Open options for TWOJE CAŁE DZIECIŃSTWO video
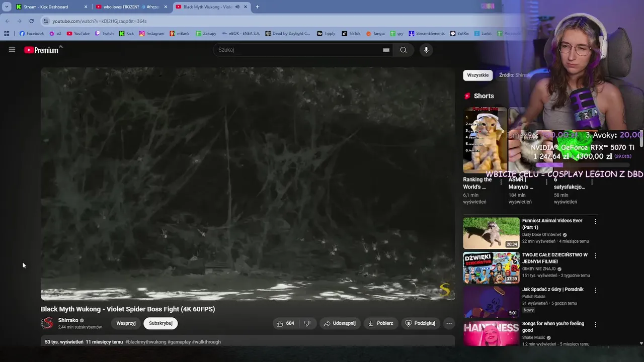 (595, 256)
